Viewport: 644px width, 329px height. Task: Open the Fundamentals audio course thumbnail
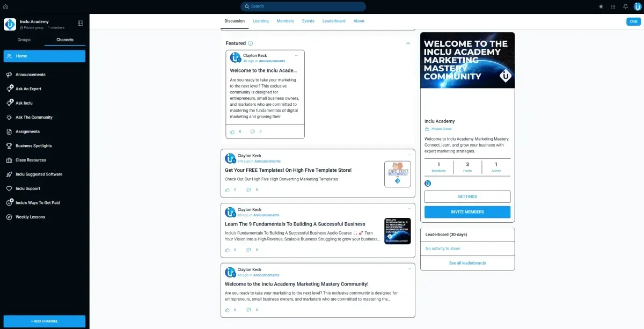point(398,231)
